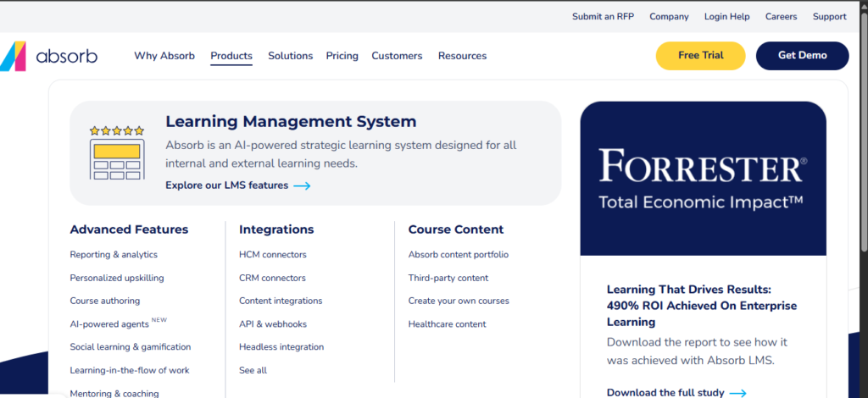Click the Absorb logo icon
868x398 pixels.
click(13, 56)
